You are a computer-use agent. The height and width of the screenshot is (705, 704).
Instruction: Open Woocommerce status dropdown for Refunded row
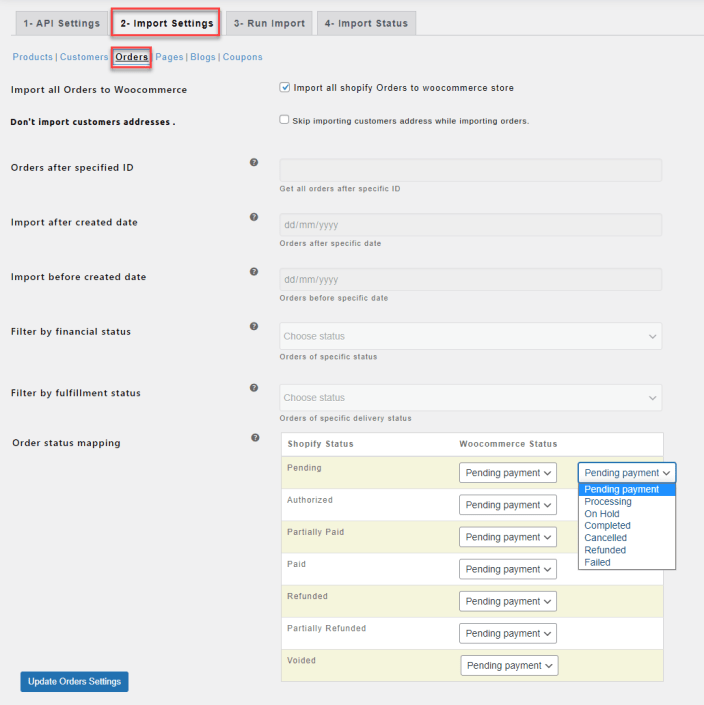pyautogui.click(x=508, y=601)
